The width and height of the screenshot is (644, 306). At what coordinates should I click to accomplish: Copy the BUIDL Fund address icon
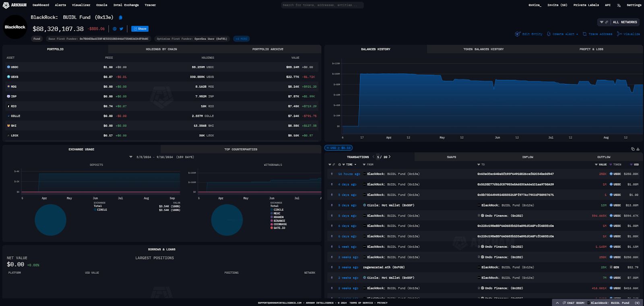tap(120, 18)
